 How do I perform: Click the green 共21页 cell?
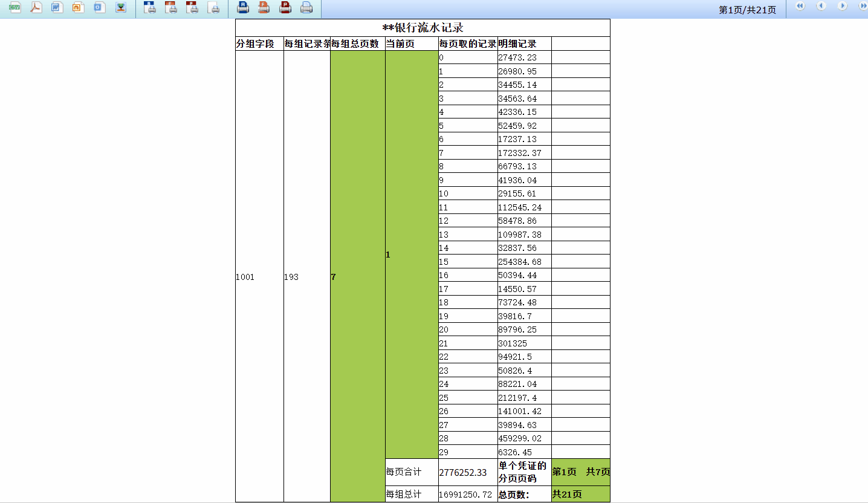(x=581, y=494)
